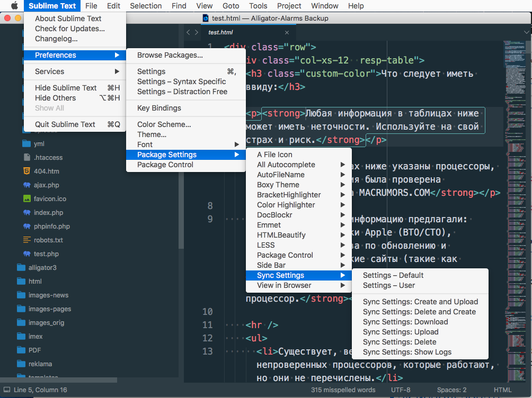Close the test.html tab

click(x=287, y=32)
